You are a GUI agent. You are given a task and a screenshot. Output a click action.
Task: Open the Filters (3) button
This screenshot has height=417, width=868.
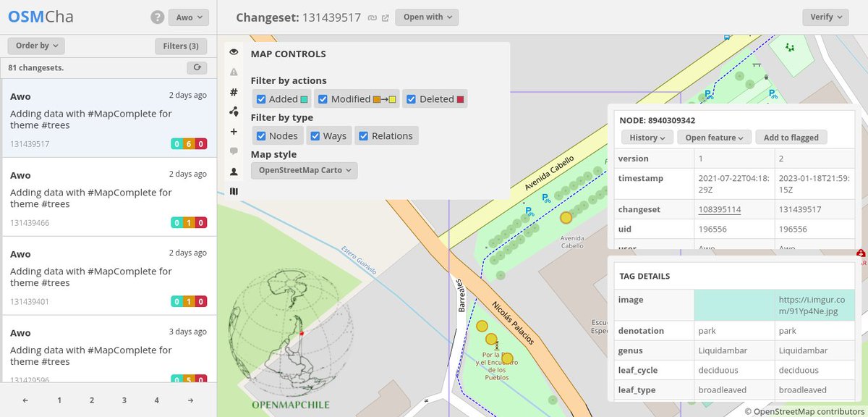tap(181, 46)
